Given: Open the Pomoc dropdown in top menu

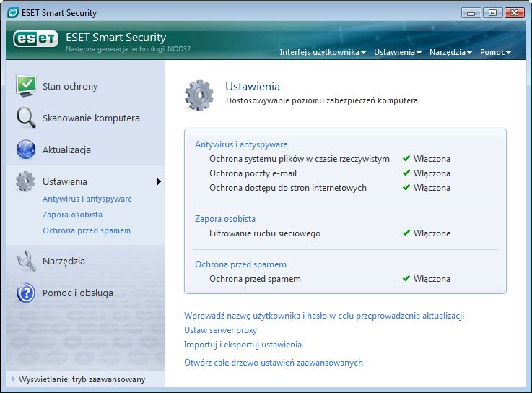Looking at the screenshot, I should click(495, 52).
